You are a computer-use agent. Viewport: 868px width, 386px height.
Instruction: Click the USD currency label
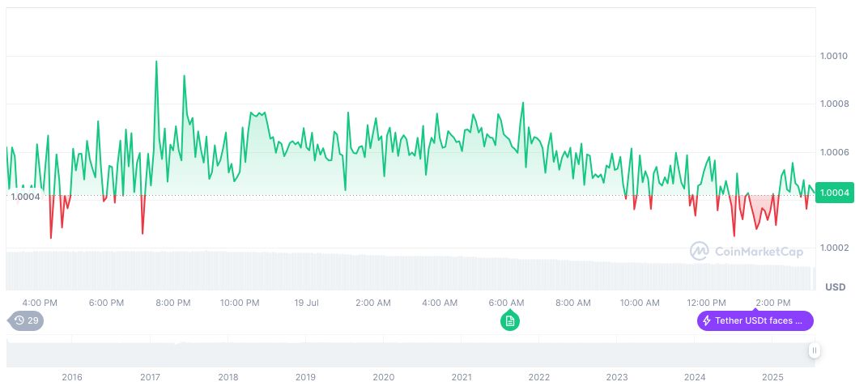pyautogui.click(x=835, y=287)
